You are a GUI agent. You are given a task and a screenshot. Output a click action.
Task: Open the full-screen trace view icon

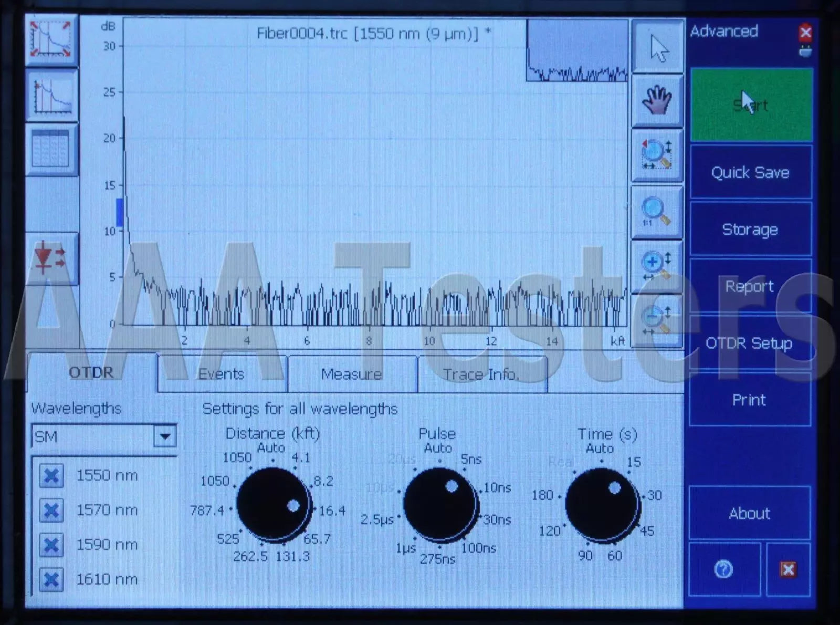(x=51, y=40)
